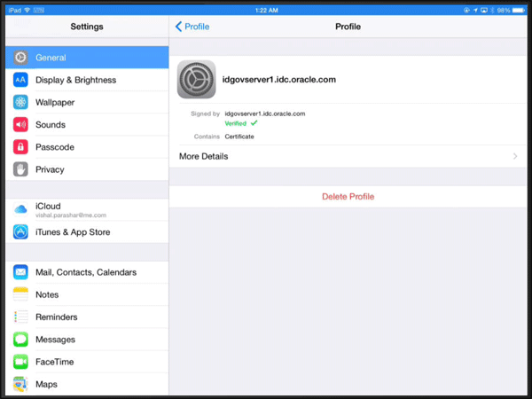
Task: Tap the Settings header title
Action: pyautogui.click(x=87, y=27)
